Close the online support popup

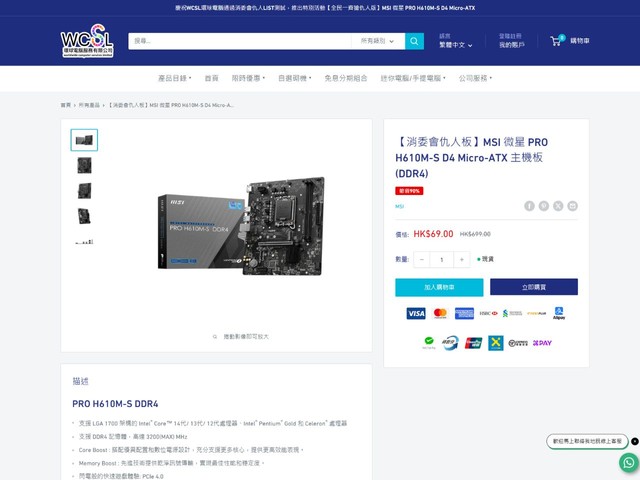(x=635, y=441)
